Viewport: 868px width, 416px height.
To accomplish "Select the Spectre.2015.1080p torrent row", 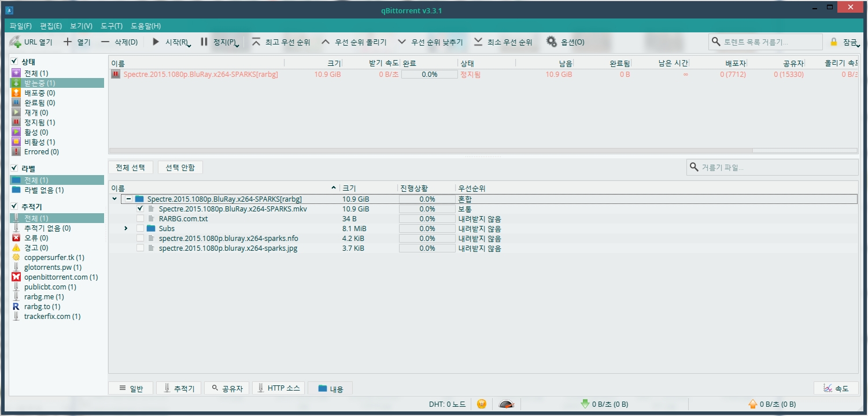I will click(x=483, y=74).
